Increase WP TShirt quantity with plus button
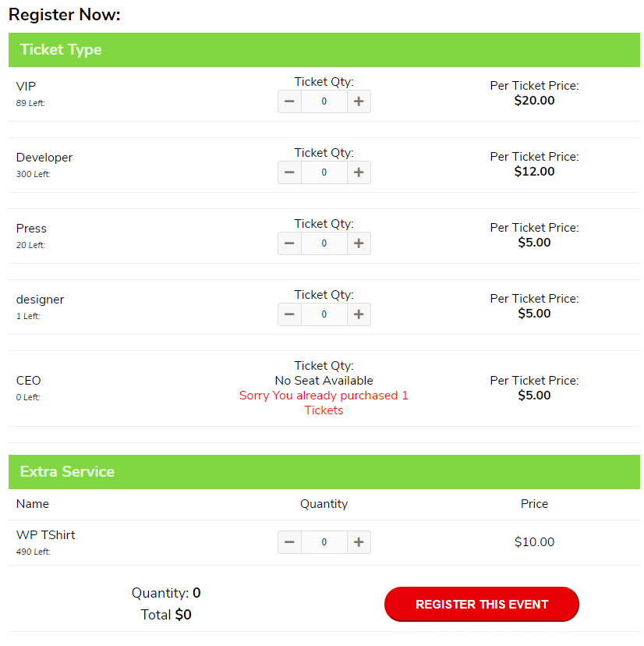 pos(358,541)
